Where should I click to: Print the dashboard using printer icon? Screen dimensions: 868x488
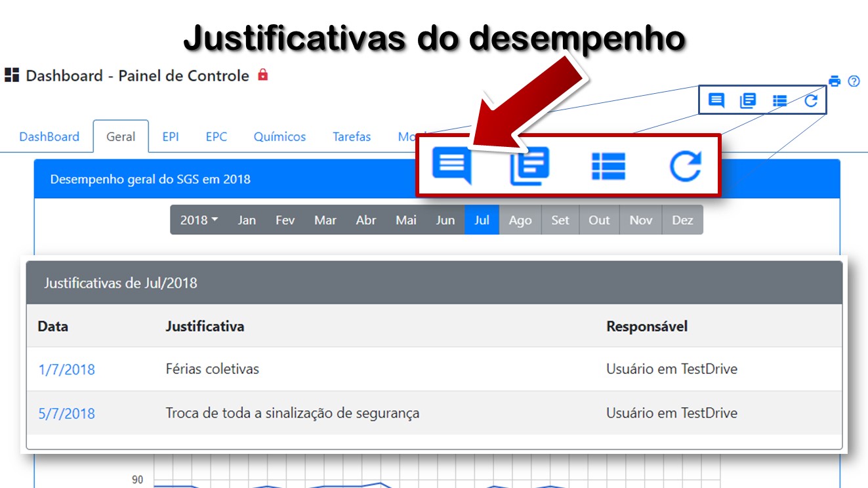[835, 81]
